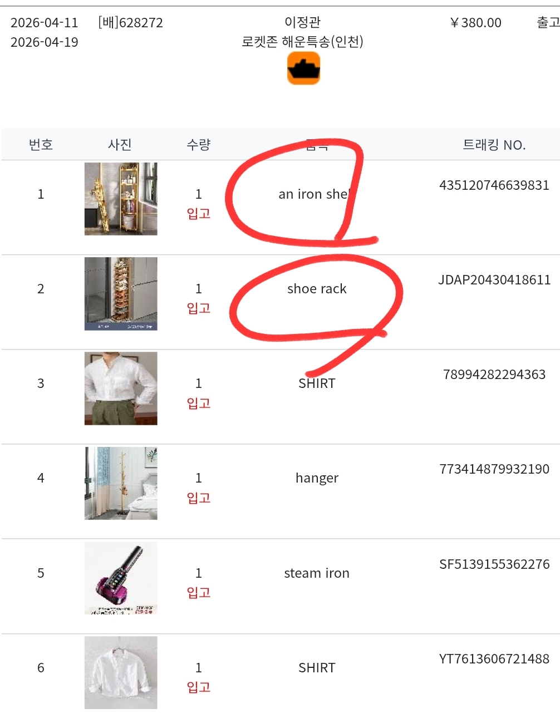
Task: Click the 입고 status in shoe rack row
Action: point(199,308)
